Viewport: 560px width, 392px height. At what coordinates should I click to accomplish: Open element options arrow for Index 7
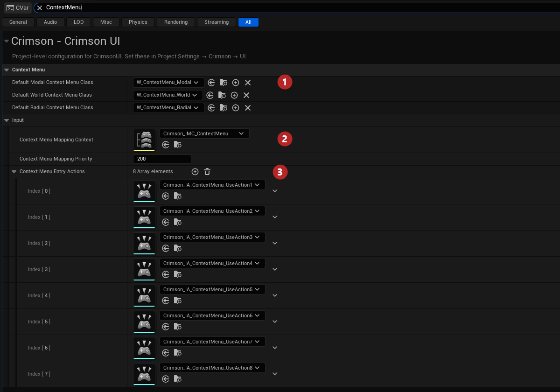pyautogui.click(x=275, y=374)
